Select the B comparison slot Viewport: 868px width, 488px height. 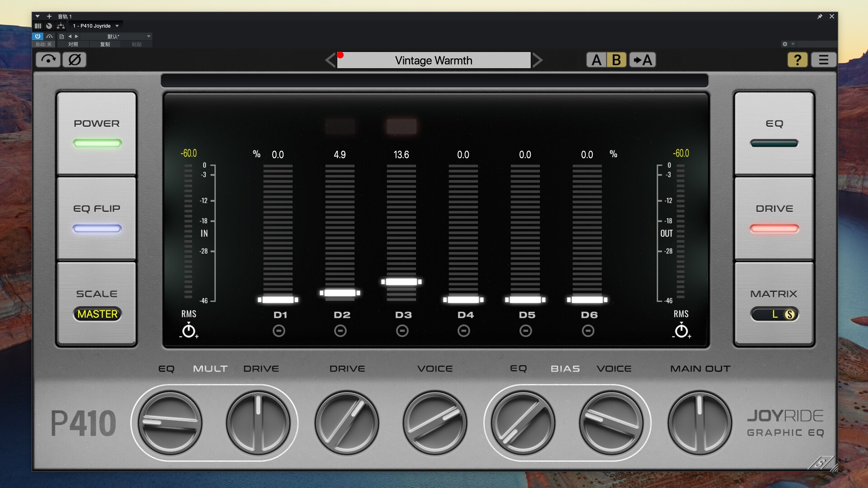(x=616, y=60)
